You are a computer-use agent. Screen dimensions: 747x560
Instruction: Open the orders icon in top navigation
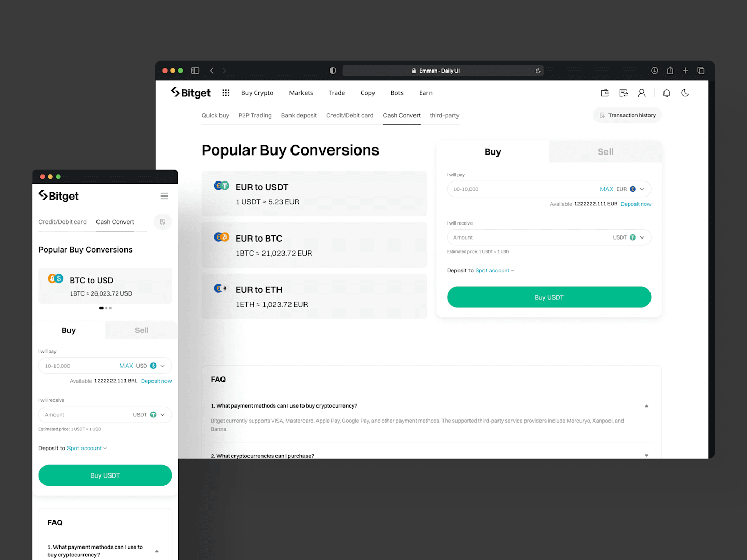pos(624,93)
